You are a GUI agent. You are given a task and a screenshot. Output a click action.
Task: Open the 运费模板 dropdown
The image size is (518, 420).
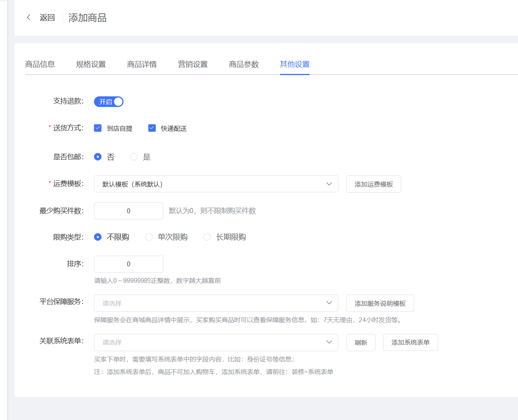point(216,184)
